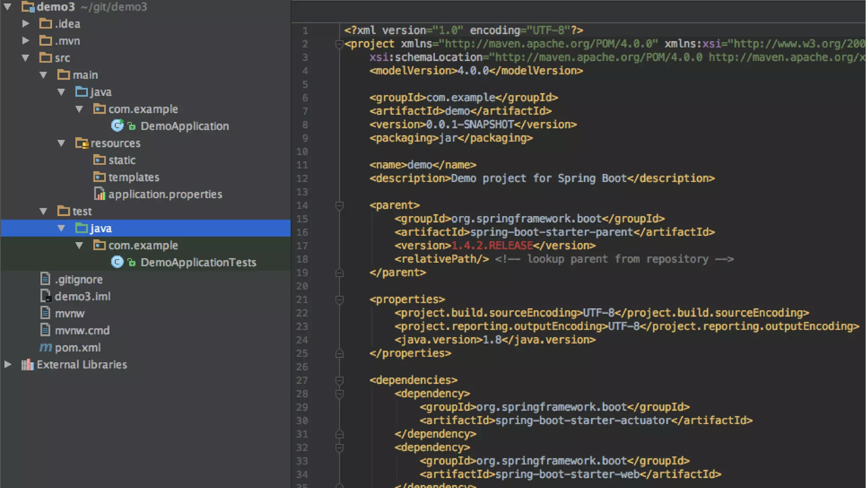The height and width of the screenshot is (488, 868).
Task: Click the .idea folder icon
Action: 45,23
